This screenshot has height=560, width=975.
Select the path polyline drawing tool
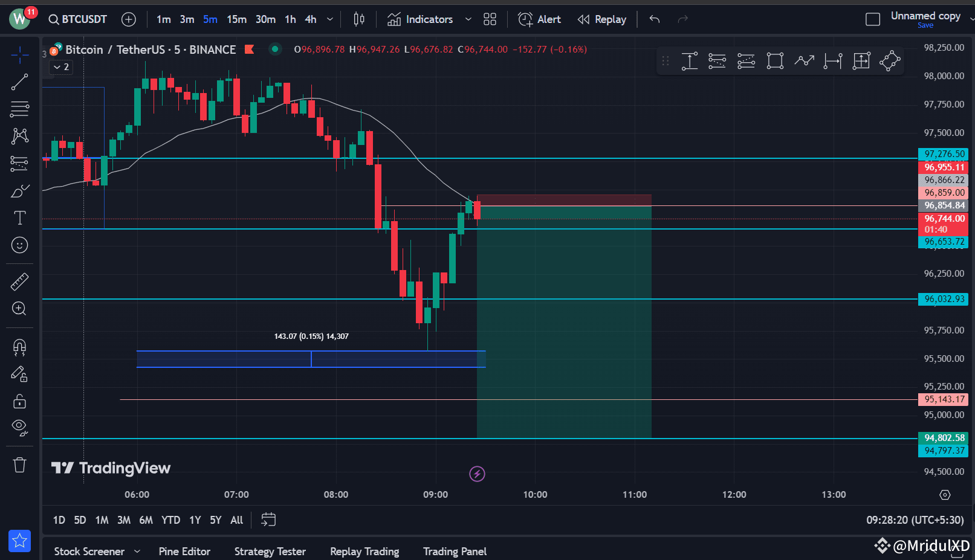coord(804,61)
